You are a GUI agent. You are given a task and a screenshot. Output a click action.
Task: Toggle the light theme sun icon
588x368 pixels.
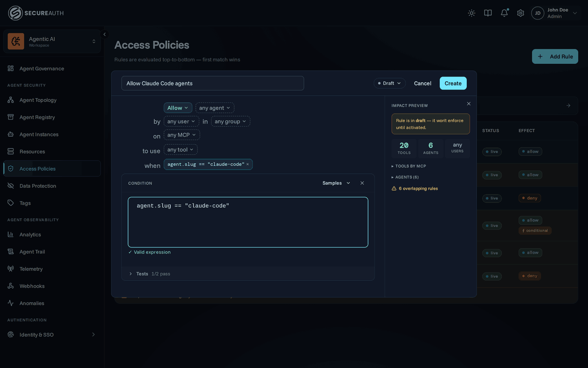click(x=472, y=13)
